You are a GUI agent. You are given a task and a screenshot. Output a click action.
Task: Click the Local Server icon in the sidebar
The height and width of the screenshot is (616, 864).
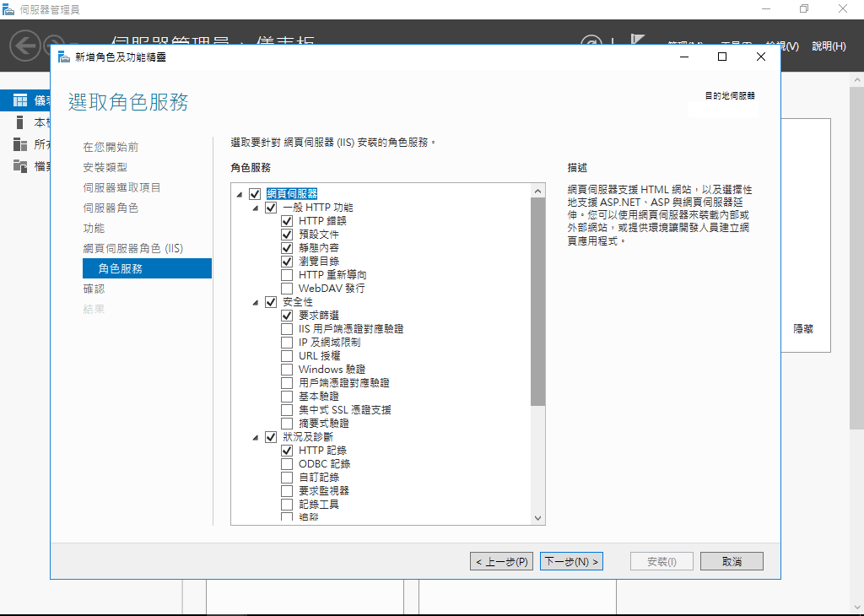pos(20,122)
